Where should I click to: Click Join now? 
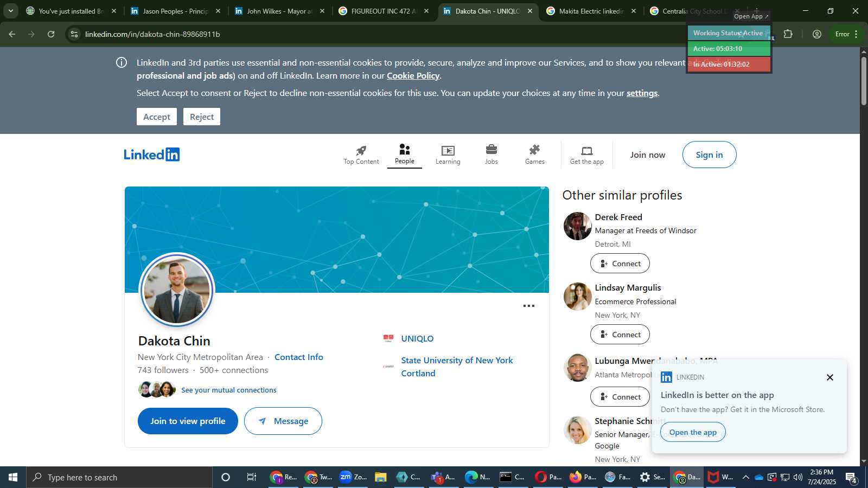[x=648, y=155]
